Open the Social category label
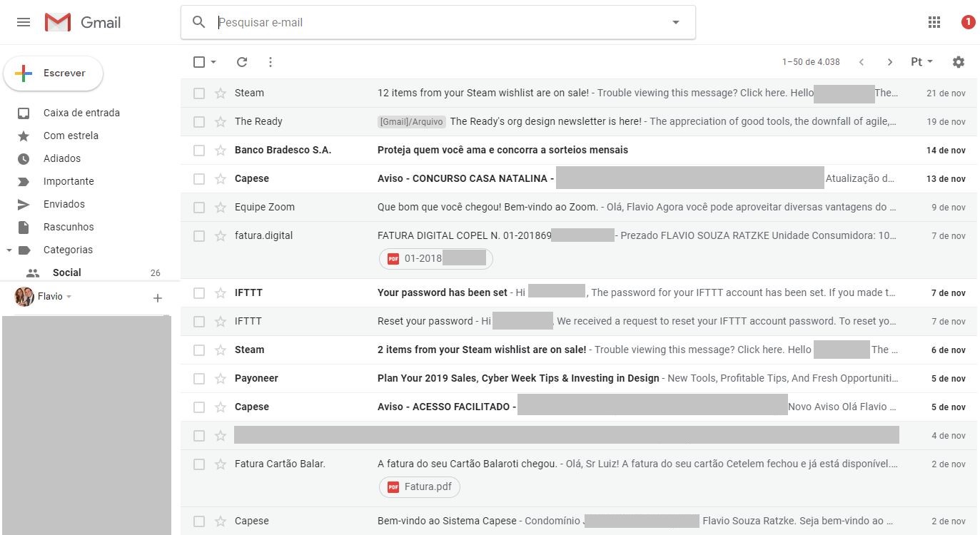The width and height of the screenshot is (980, 535). [66, 272]
